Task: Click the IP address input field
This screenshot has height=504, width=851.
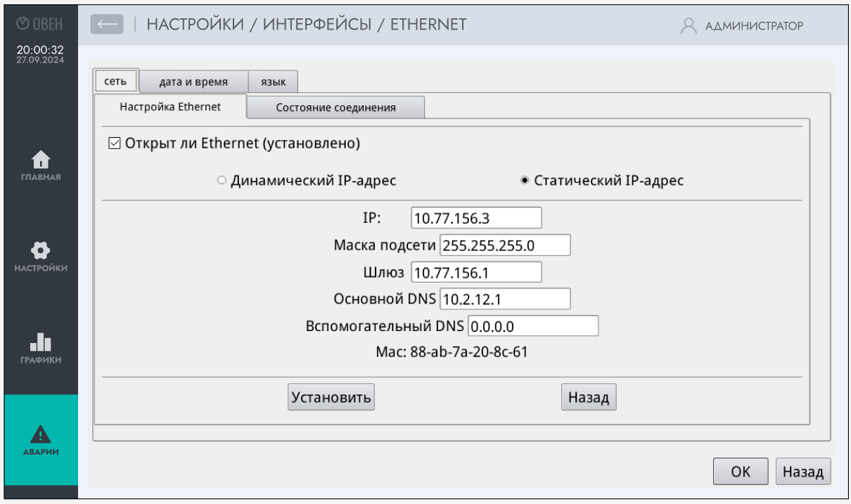Action: 476,218
